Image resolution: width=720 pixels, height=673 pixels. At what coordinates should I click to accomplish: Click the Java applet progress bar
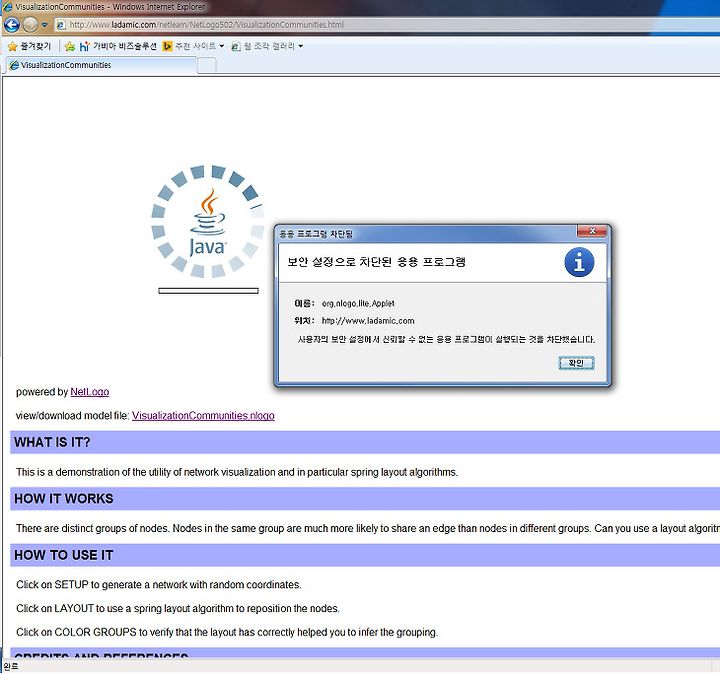[208, 291]
